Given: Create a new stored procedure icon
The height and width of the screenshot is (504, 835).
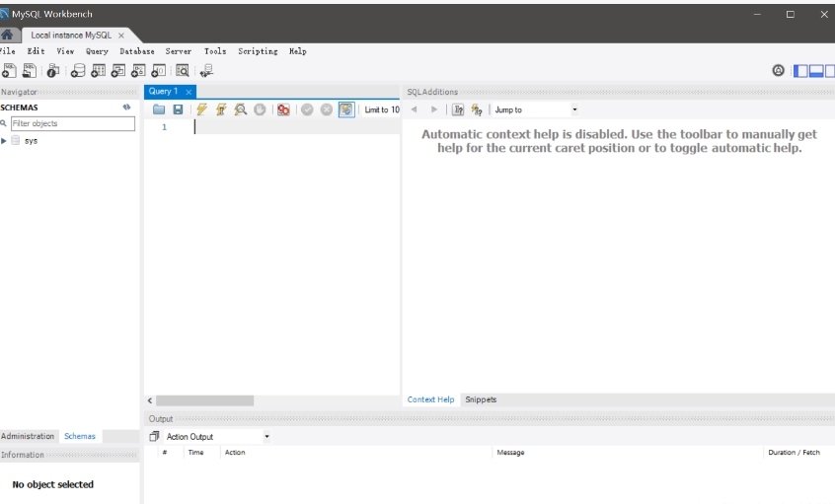Looking at the screenshot, I should click(138, 70).
